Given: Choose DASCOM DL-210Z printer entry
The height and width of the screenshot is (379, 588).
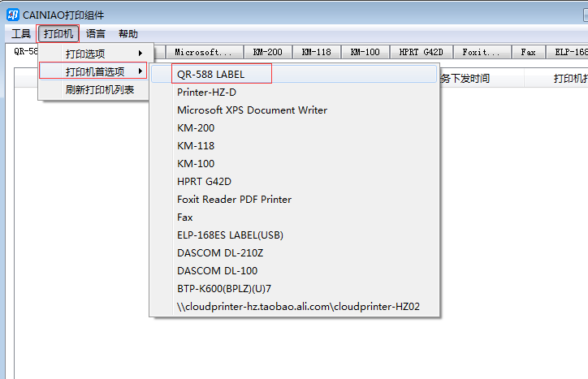Looking at the screenshot, I should pos(219,252).
